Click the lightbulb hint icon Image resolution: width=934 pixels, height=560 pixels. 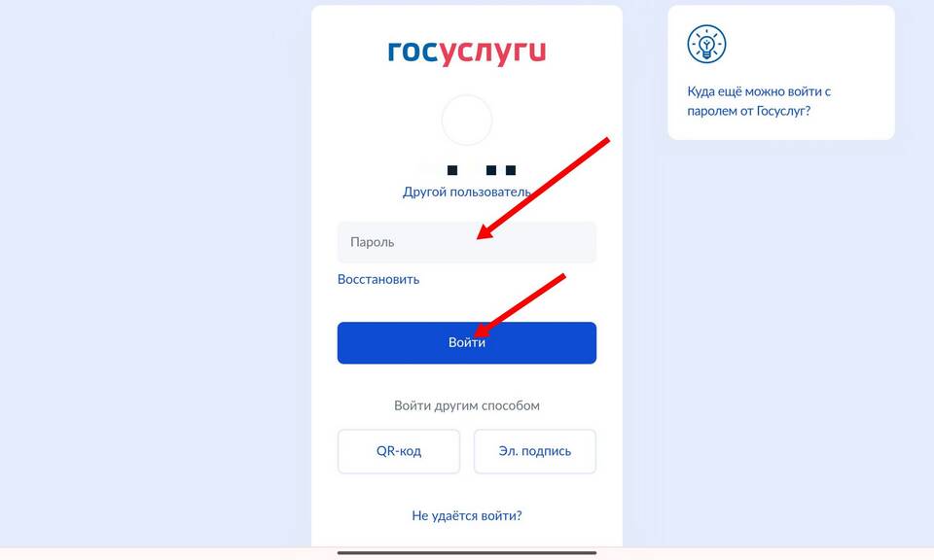pyautogui.click(x=706, y=44)
